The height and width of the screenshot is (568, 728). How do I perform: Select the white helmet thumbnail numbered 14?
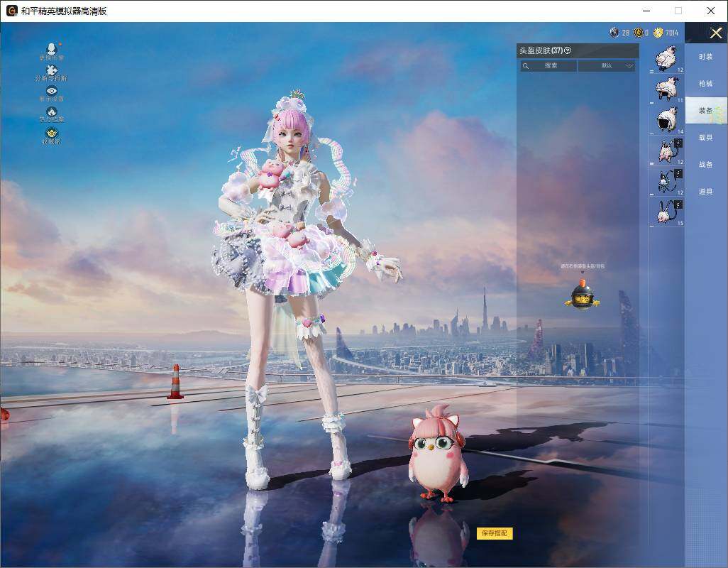click(x=667, y=120)
